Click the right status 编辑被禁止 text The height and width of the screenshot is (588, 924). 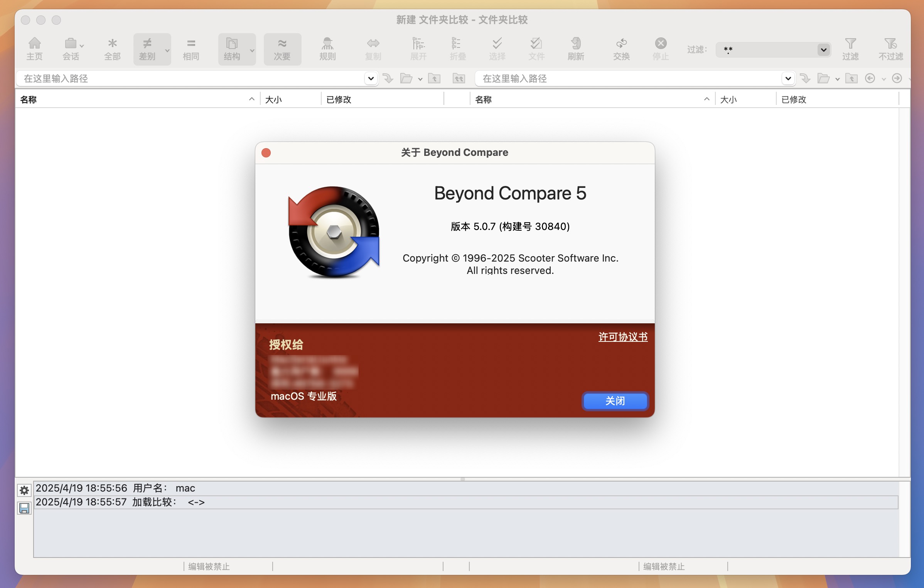(664, 566)
